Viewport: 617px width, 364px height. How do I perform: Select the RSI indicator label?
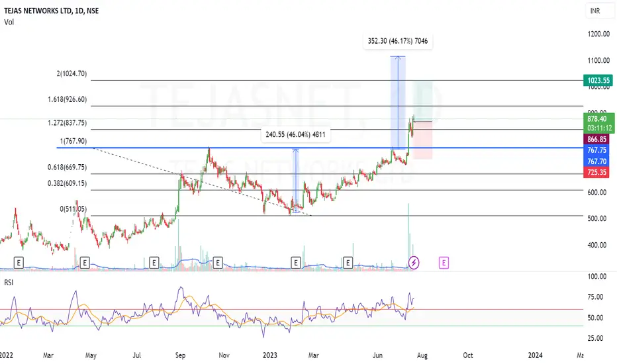[9, 282]
